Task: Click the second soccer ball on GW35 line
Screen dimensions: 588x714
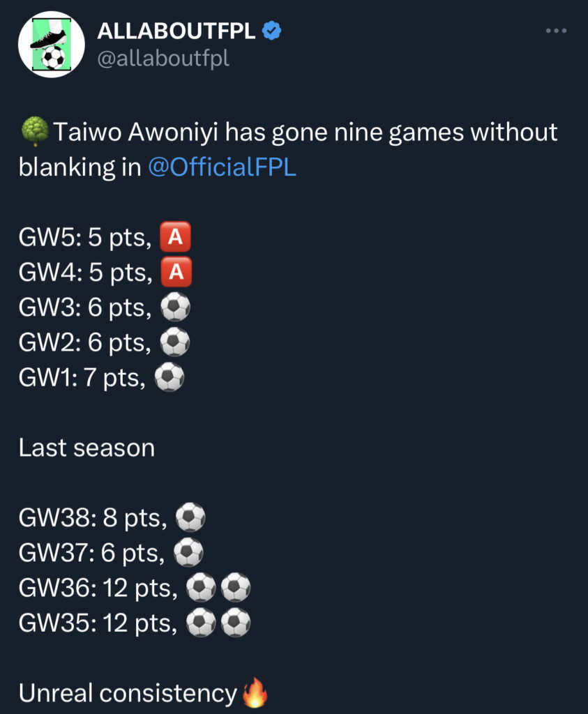Action: coord(236,623)
